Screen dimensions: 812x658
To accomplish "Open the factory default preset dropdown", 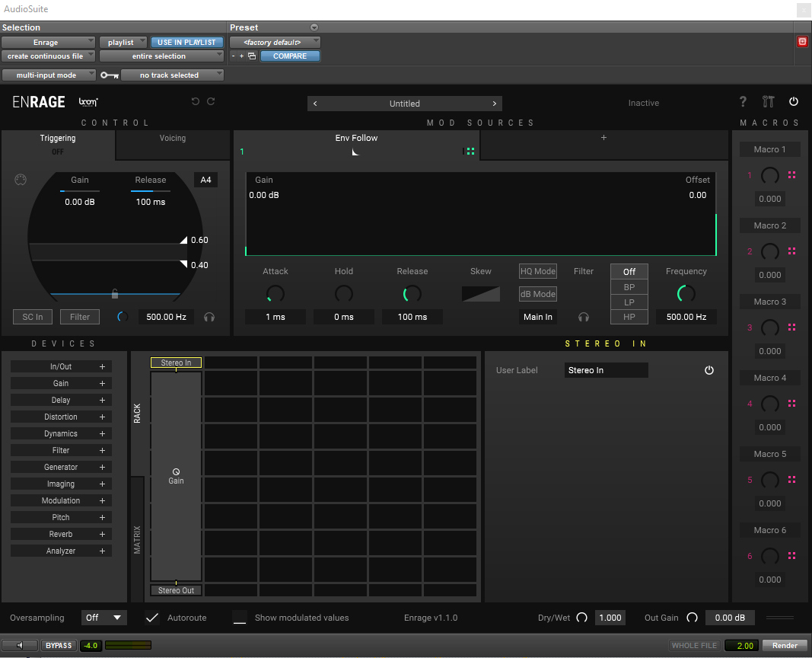I will click(275, 43).
